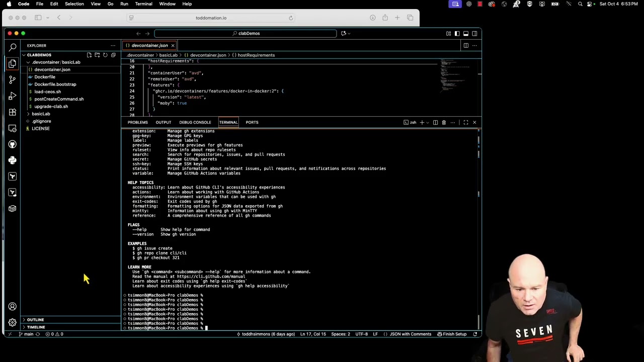Split the terminal
The image size is (644, 362).
point(435,122)
